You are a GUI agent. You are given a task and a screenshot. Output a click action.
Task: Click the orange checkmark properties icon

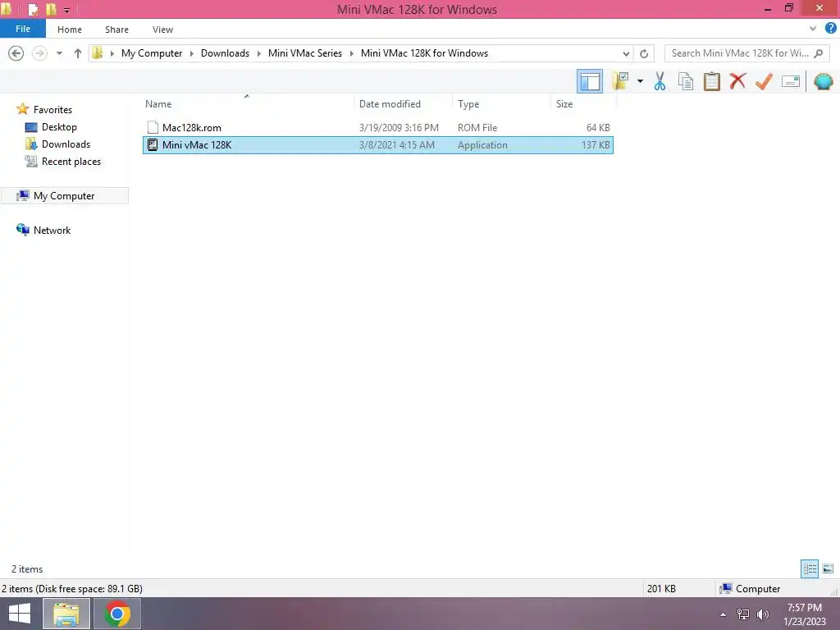[764, 81]
